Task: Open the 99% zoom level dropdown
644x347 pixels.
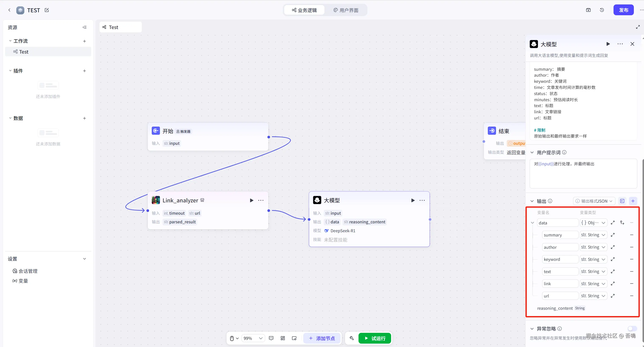Action: point(253,338)
